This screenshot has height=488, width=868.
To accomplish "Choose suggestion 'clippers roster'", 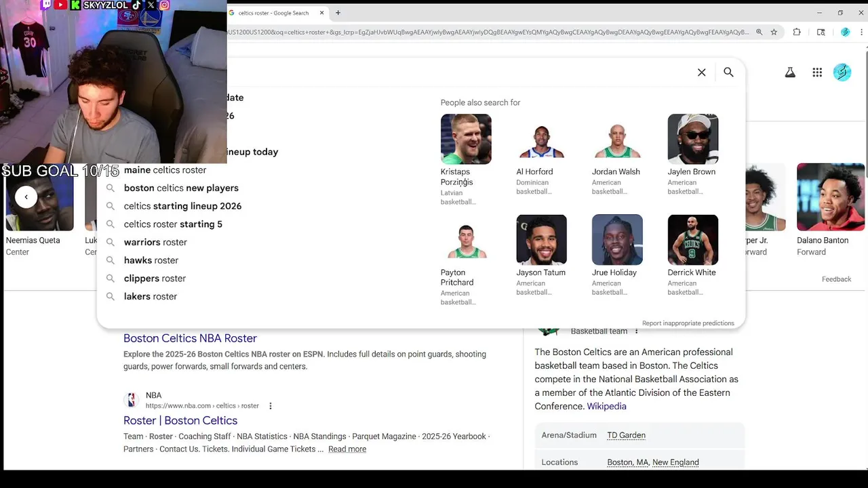I will coord(155,279).
